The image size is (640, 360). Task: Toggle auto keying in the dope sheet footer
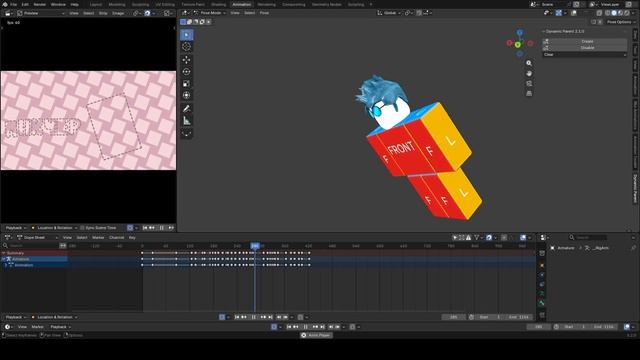tap(222, 317)
